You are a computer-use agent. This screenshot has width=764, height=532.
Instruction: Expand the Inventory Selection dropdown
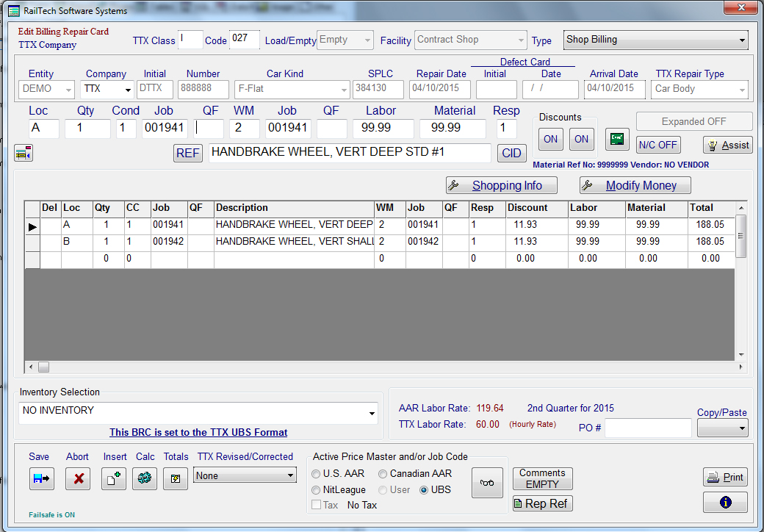pyautogui.click(x=370, y=414)
